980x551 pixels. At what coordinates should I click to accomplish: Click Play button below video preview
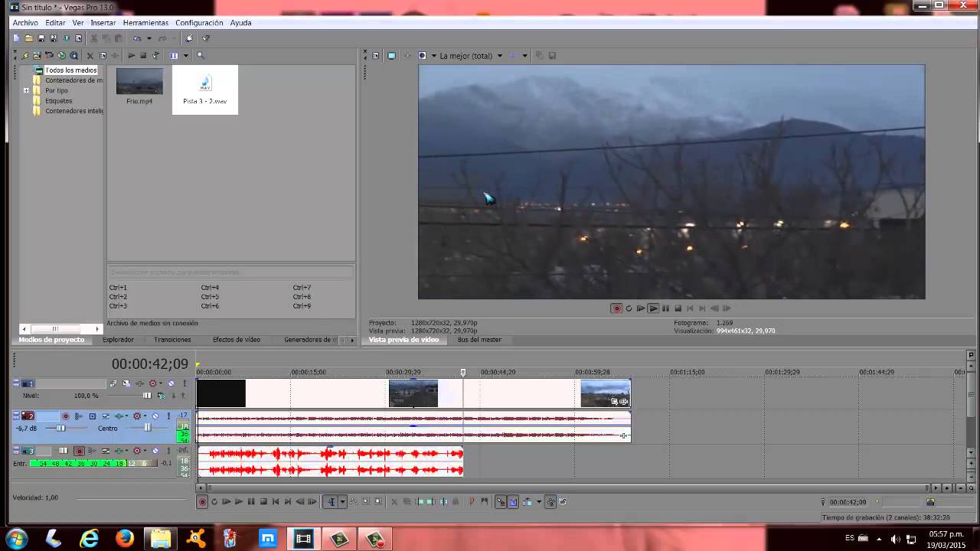coord(653,308)
